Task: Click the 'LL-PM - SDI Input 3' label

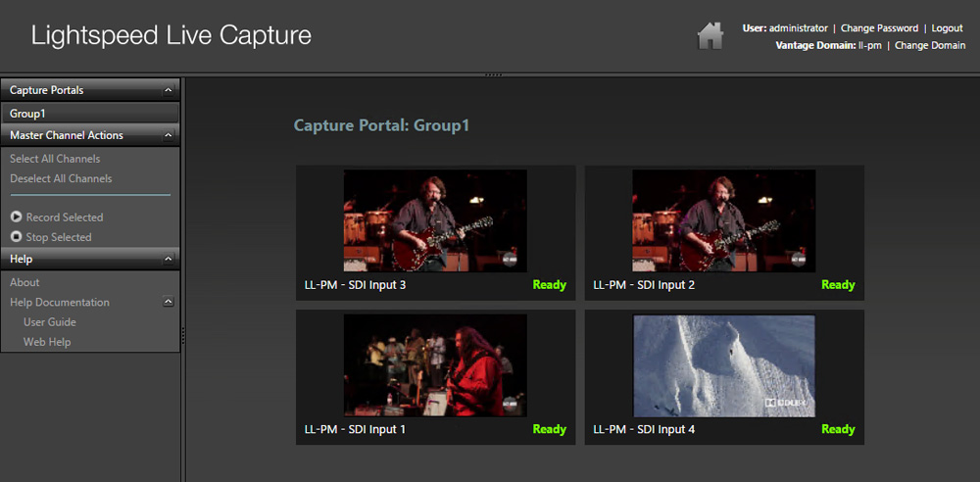Action: 355,285
